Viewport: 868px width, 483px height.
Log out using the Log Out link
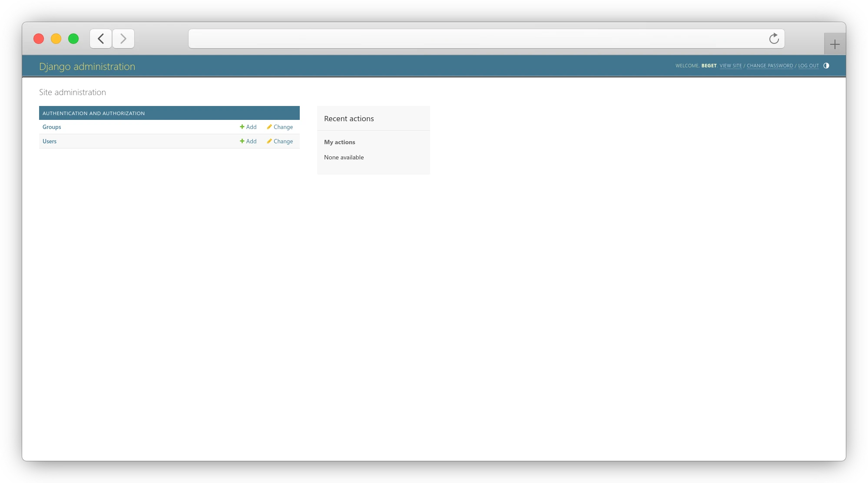pos(808,66)
